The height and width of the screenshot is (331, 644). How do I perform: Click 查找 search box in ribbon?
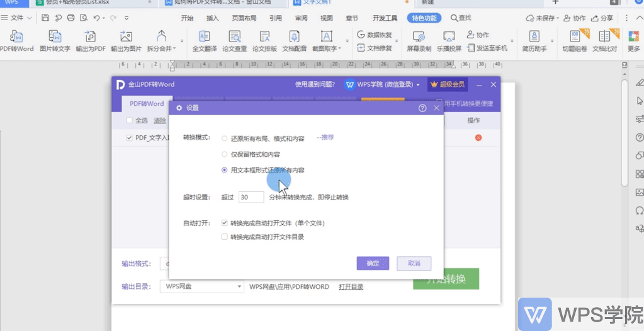click(x=461, y=18)
